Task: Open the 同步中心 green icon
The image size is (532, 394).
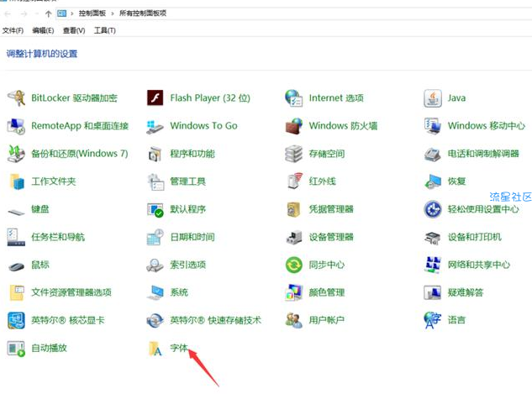Action: 294,265
